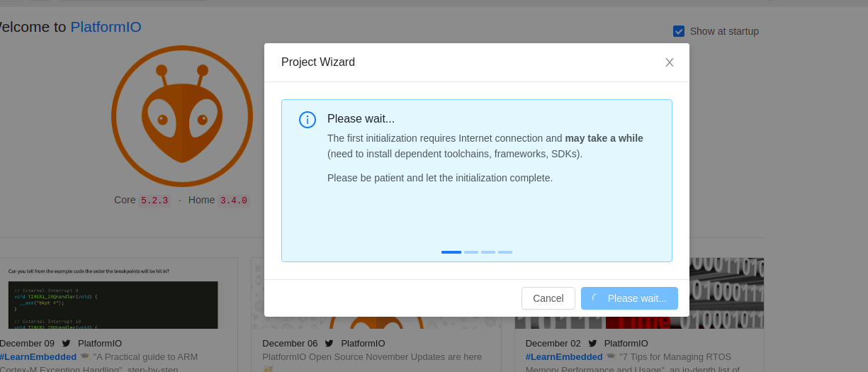Click the info icon beside Please wait
Screen dimensions: 868x372
[x=308, y=119]
